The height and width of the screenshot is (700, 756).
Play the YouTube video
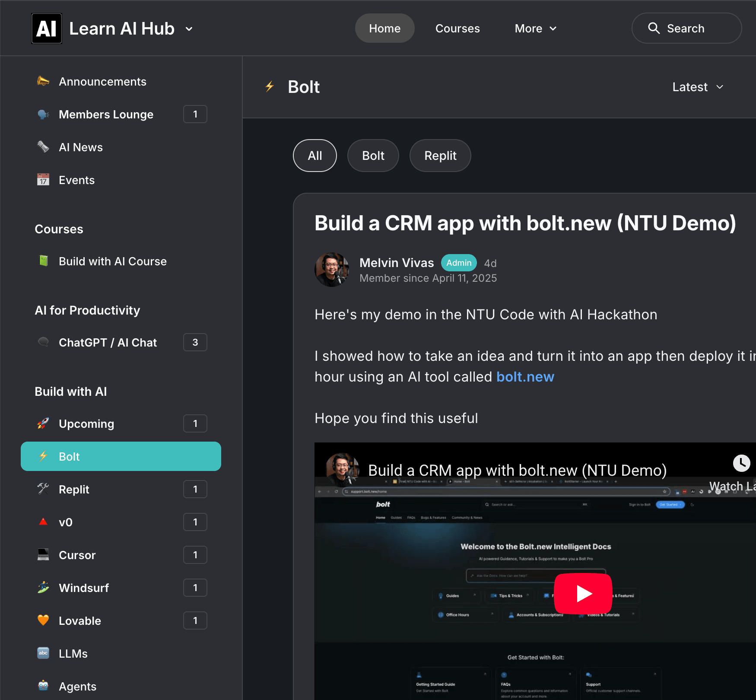click(583, 593)
